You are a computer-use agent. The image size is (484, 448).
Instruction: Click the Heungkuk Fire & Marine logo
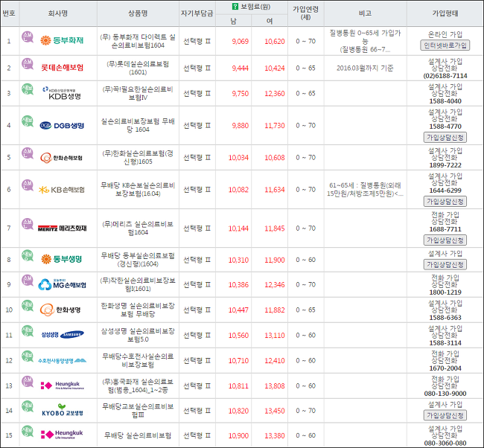pos(63,385)
